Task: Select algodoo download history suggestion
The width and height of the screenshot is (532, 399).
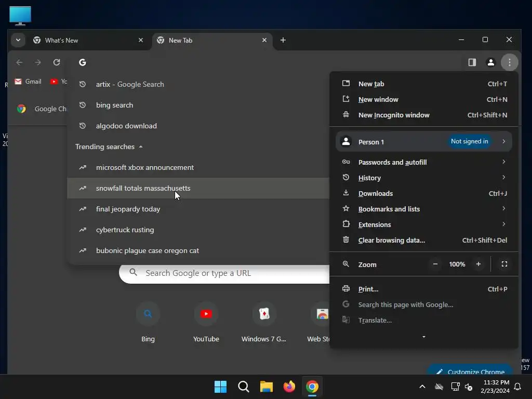Action: 198,126
